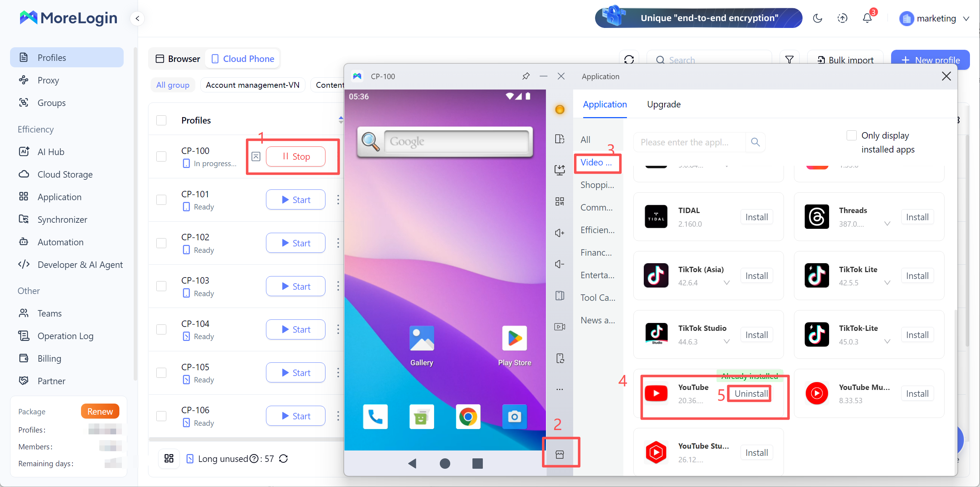
Task: Launch Chrome on the phone dock
Action: pyautogui.click(x=468, y=417)
